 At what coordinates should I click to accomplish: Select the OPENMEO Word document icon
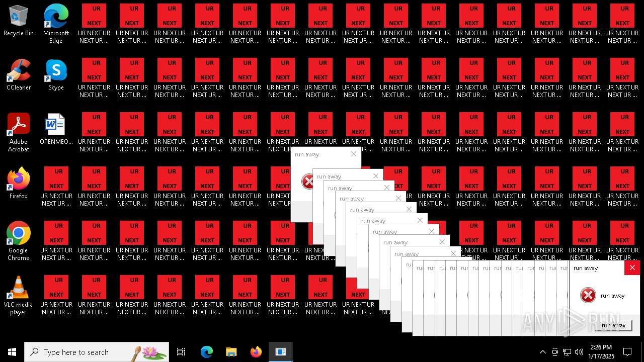point(56,129)
